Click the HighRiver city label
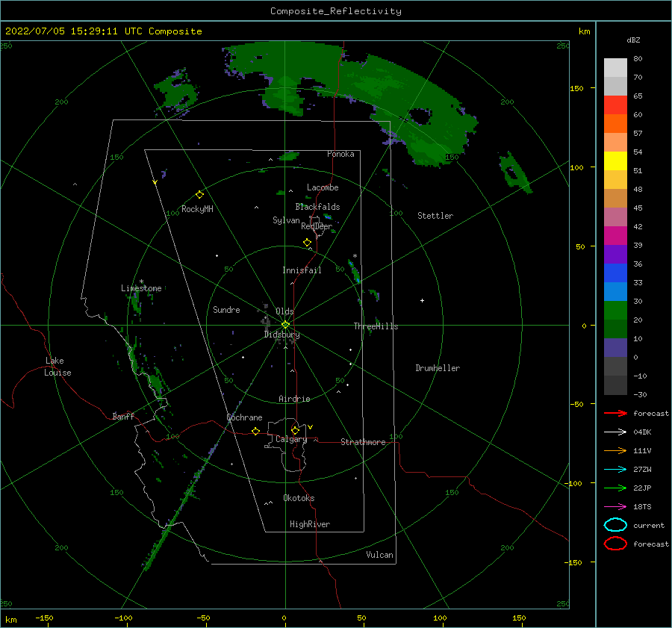This screenshot has width=672, height=628. (x=310, y=524)
